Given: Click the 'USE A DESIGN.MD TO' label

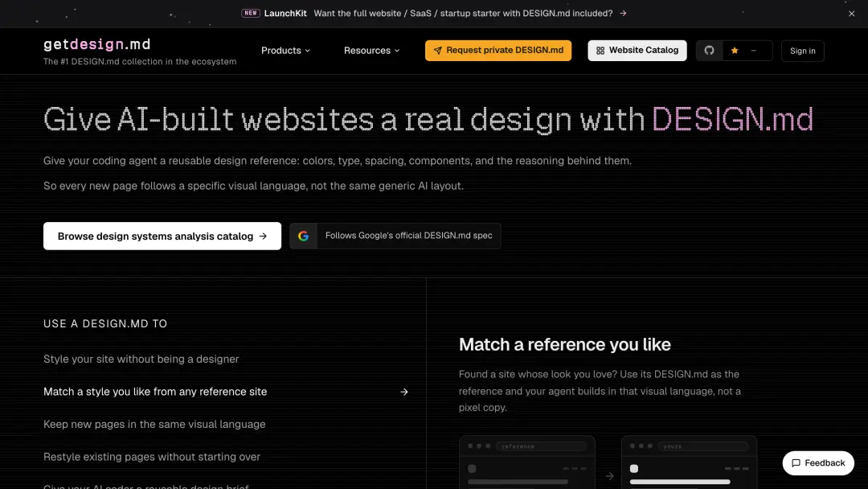Looking at the screenshot, I should [105, 323].
